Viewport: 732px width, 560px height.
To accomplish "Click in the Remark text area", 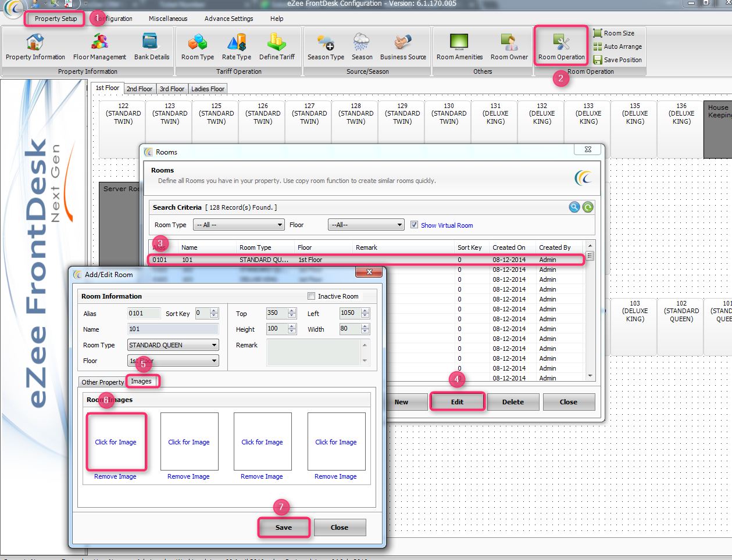I will click(313, 353).
